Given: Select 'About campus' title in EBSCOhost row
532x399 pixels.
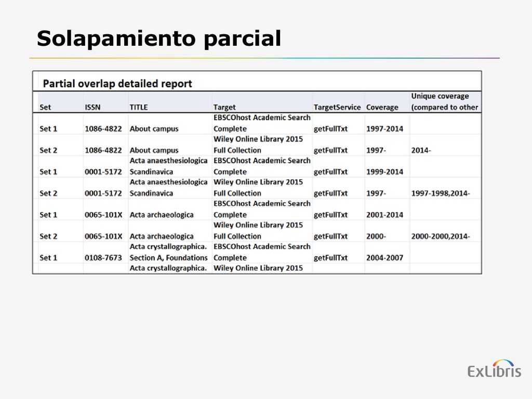Looking at the screenshot, I should [154, 129].
